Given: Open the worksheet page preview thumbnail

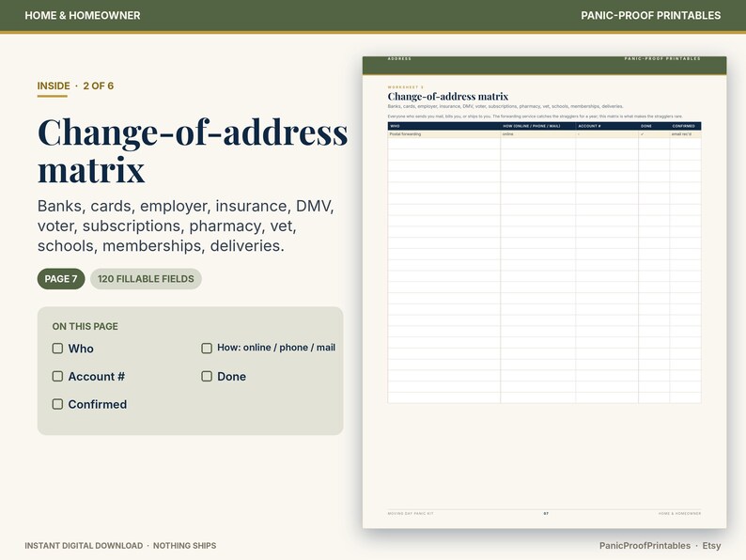Looking at the screenshot, I should point(544,292).
